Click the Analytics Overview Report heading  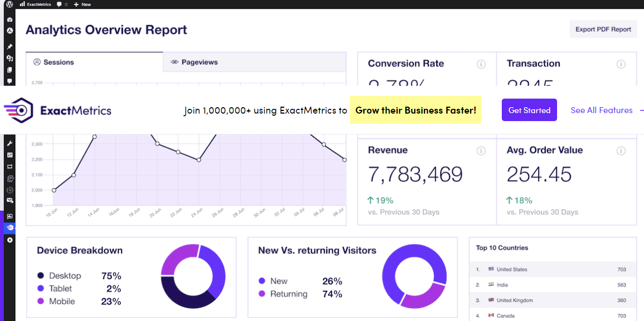point(106,29)
